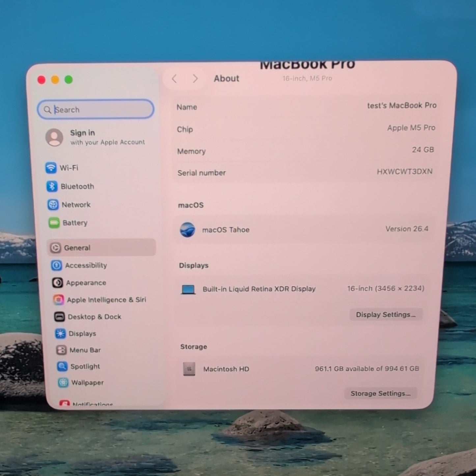
Task: Click the 'About' page title
Action: (x=227, y=78)
